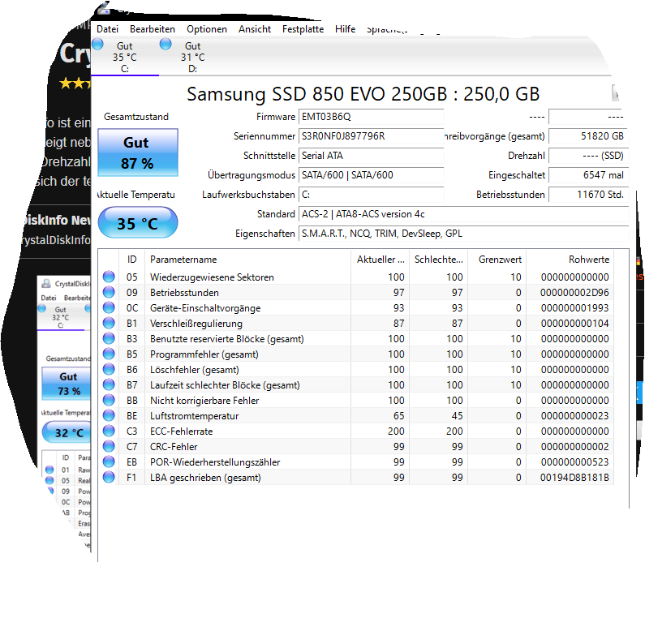Image resolution: width=645 pixels, height=644 pixels.
Task: Click status icon of Benutzte reservierte Blöcke row
Action: [109, 338]
